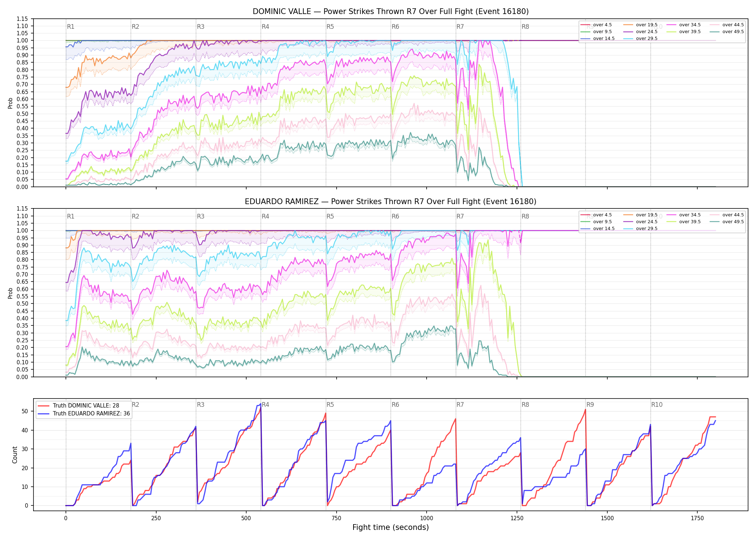756x540 pixels.
Task: Click the 1.15 tick on Valle chart's Prob axis
Action: click(22, 19)
